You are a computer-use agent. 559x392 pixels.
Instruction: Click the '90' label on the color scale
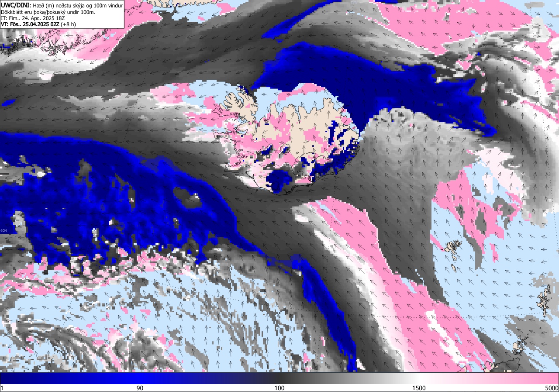click(x=140, y=388)
